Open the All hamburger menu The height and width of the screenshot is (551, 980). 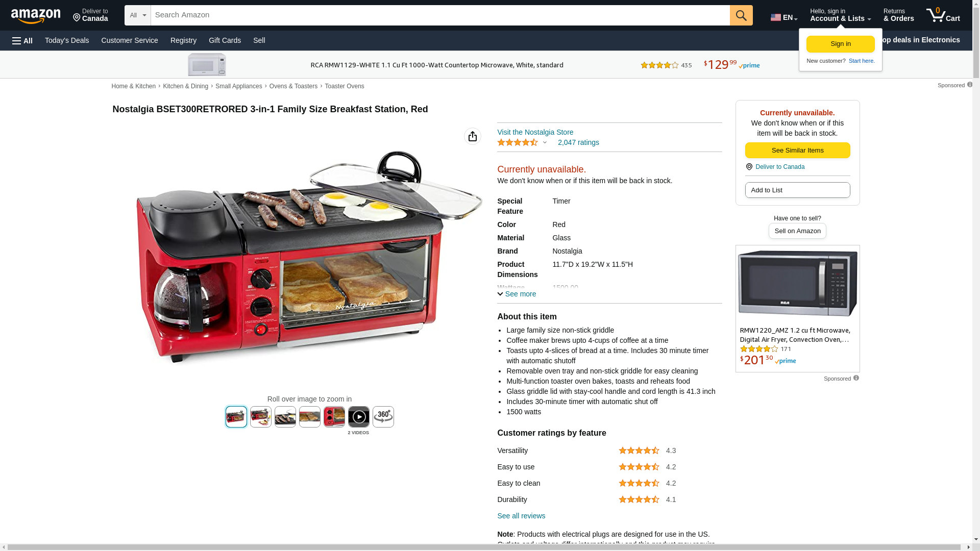point(22,40)
